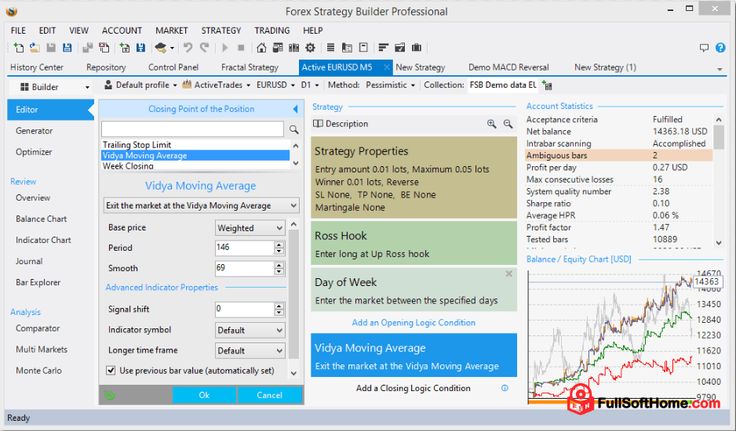Click the blue Help question mark icon
Screen dimensions: 736x431
click(x=721, y=48)
